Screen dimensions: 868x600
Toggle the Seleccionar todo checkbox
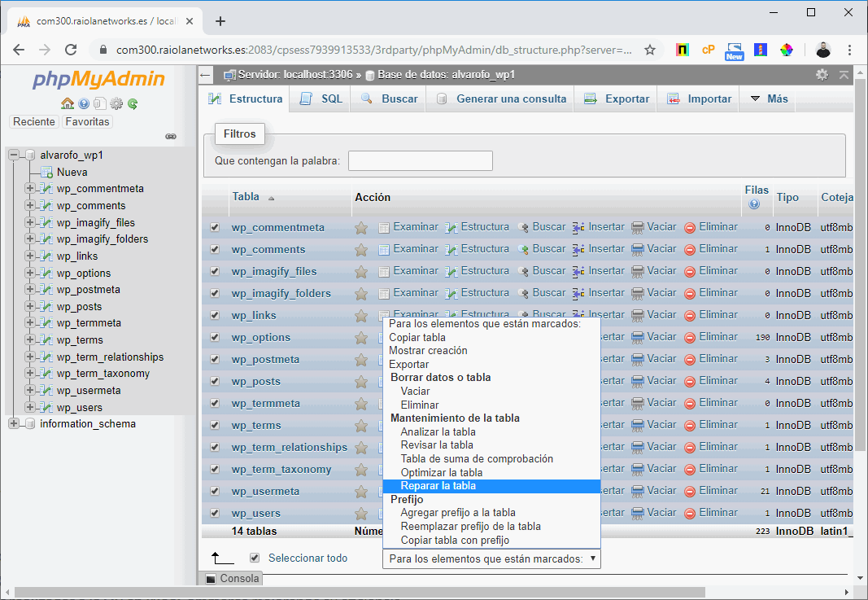[255, 558]
